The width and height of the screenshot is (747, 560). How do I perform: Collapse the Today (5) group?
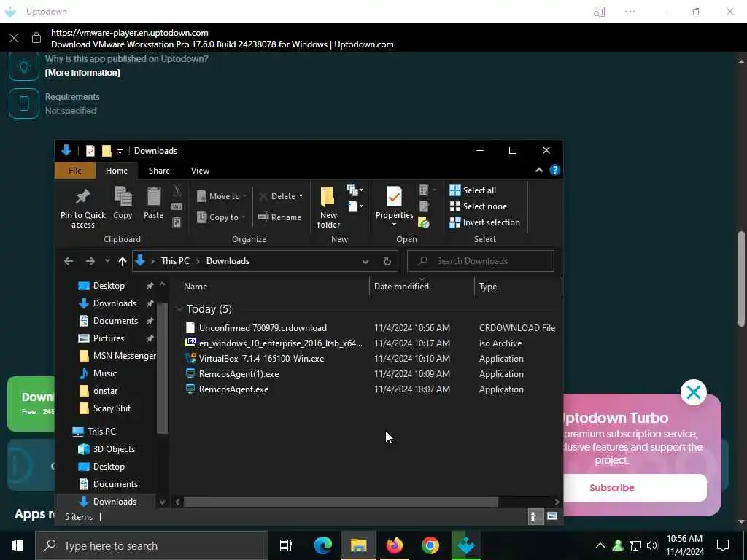(179, 309)
